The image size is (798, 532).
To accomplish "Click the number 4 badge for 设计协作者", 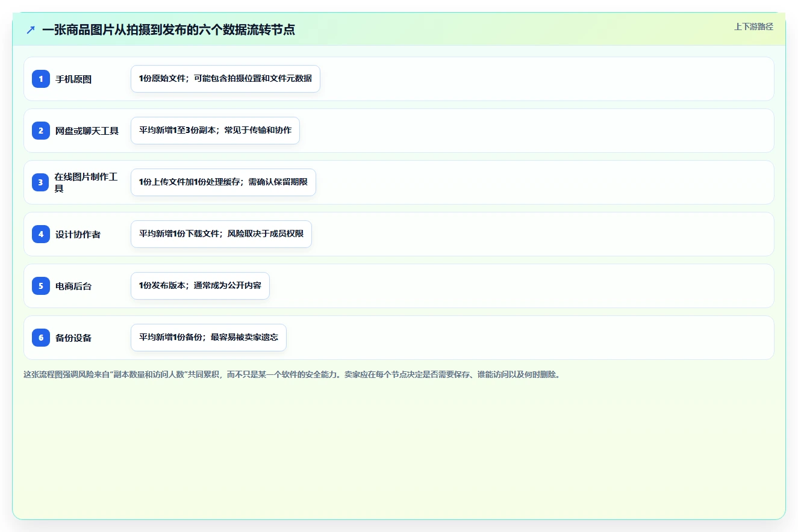I will pyautogui.click(x=41, y=234).
